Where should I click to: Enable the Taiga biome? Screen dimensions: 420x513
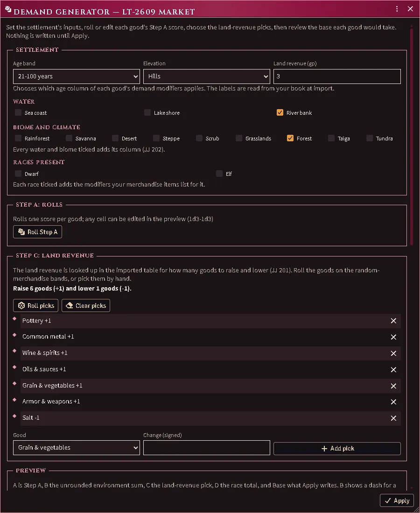331,138
